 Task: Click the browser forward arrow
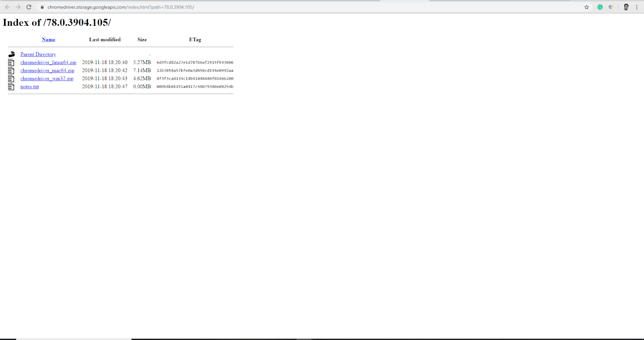(x=18, y=7)
